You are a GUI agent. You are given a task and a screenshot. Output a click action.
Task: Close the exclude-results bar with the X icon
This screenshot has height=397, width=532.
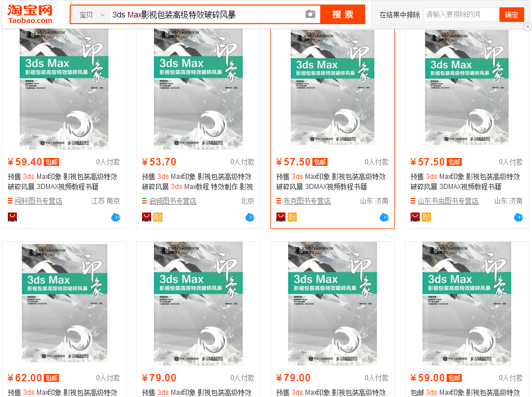[x=528, y=26]
